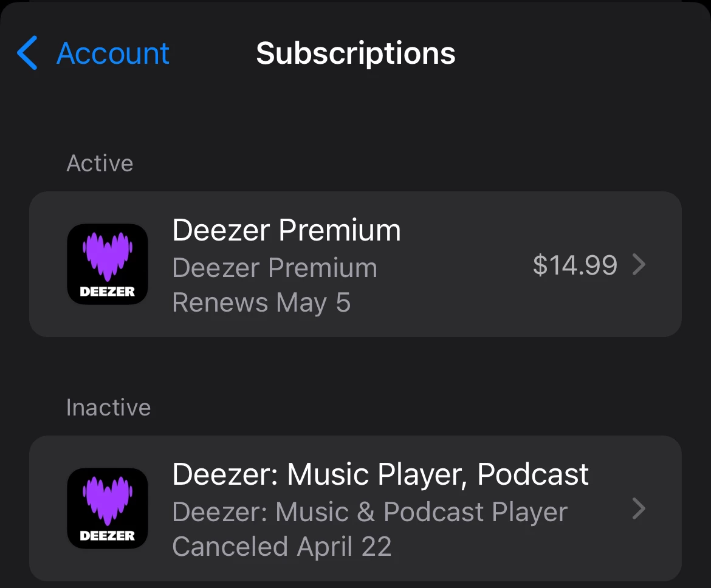Image resolution: width=711 pixels, height=588 pixels.
Task: Tap Deezer: Music & Podcast Player subtitle
Action: [370, 512]
